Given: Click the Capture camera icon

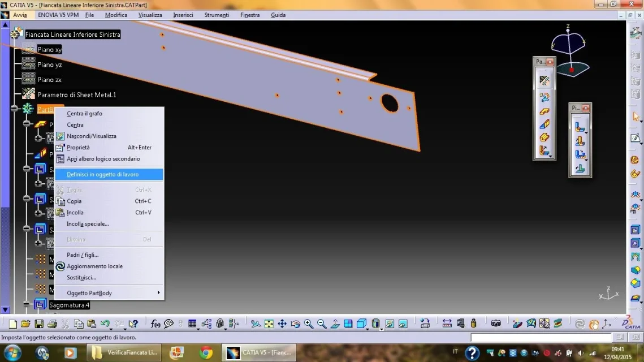Looking at the screenshot, I should tap(496, 324).
